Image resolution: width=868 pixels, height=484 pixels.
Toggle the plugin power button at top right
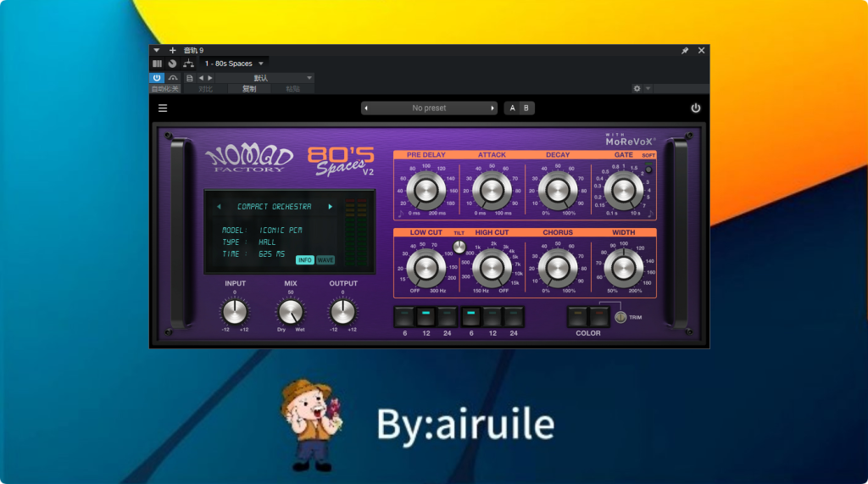(x=696, y=108)
